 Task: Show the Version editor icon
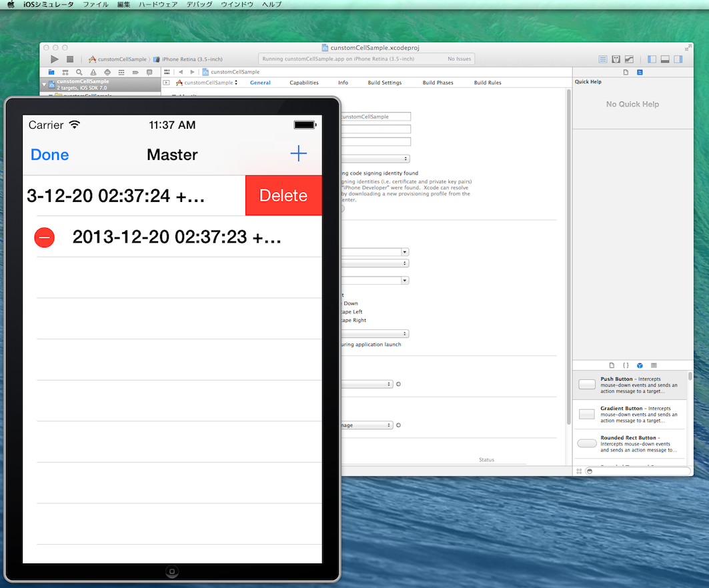pos(629,59)
